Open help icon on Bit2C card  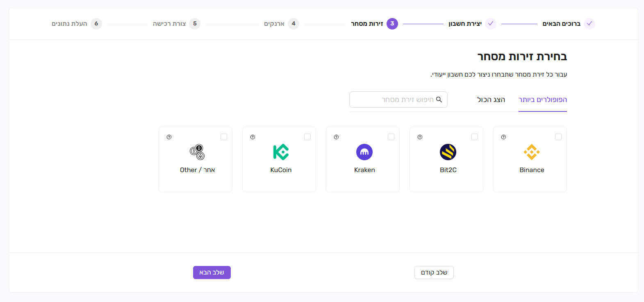[420, 137]
